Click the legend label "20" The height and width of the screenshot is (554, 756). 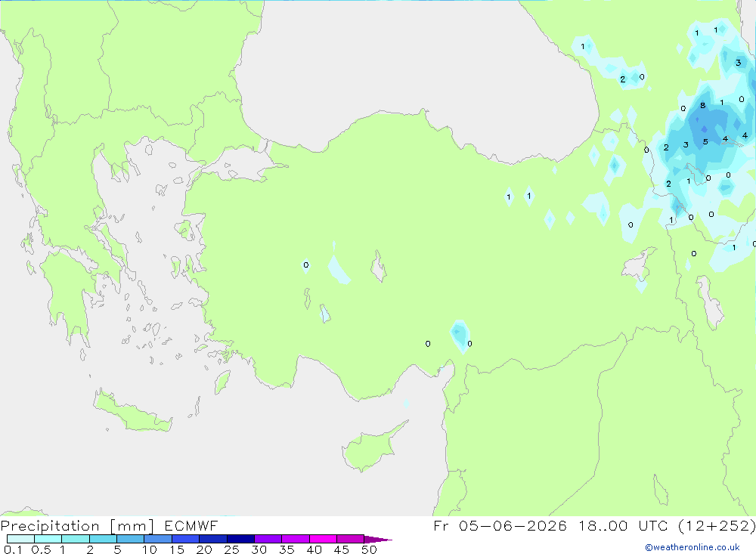coord(204,549)
